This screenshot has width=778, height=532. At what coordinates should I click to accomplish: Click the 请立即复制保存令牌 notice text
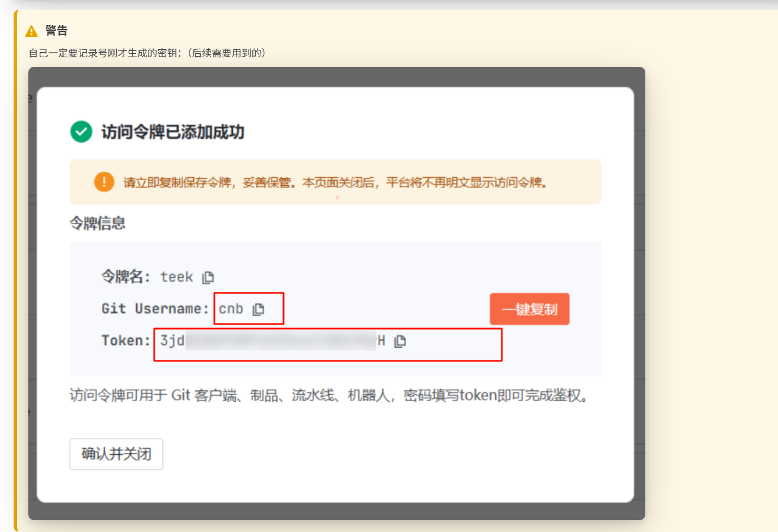coord(335,182)
